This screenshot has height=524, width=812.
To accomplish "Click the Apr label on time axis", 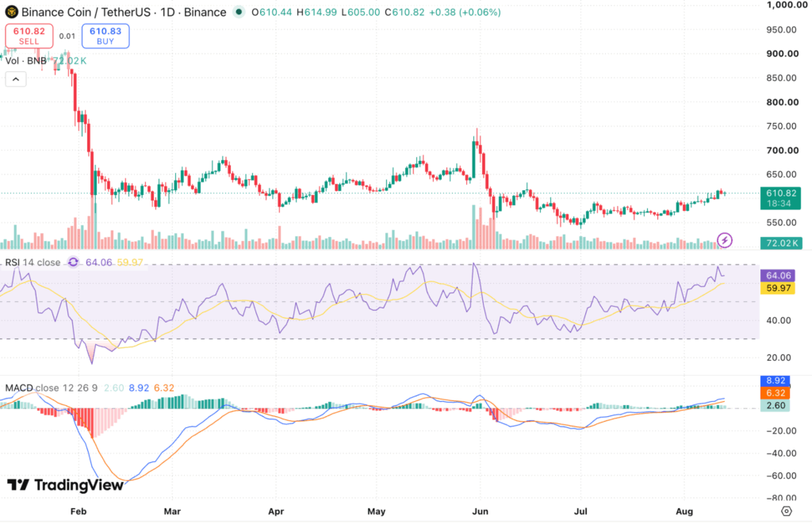I will (276, 511).
